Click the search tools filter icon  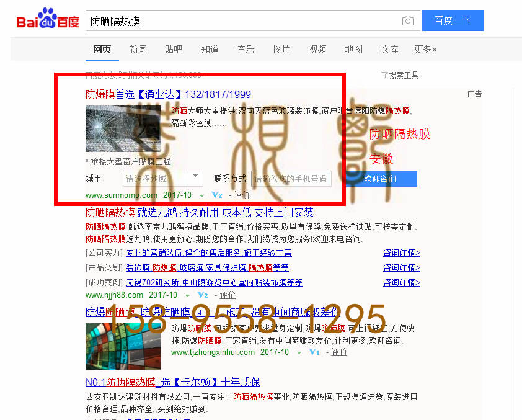point(384,75)
